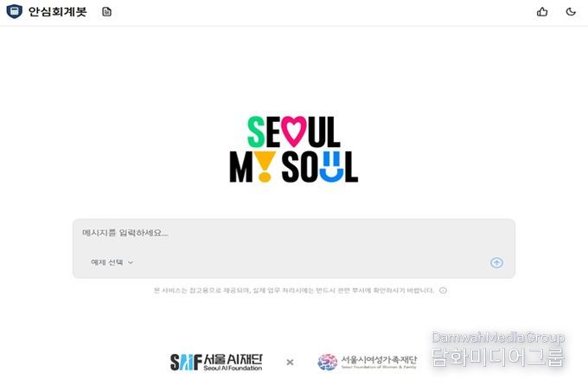This screenshot has height=386, width=588.
Task: Send message with the arrow-up icon
Action: point(497,263)
